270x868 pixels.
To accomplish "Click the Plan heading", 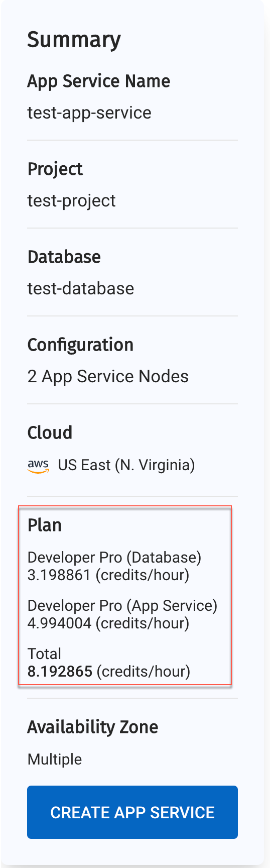I will 45,525.
